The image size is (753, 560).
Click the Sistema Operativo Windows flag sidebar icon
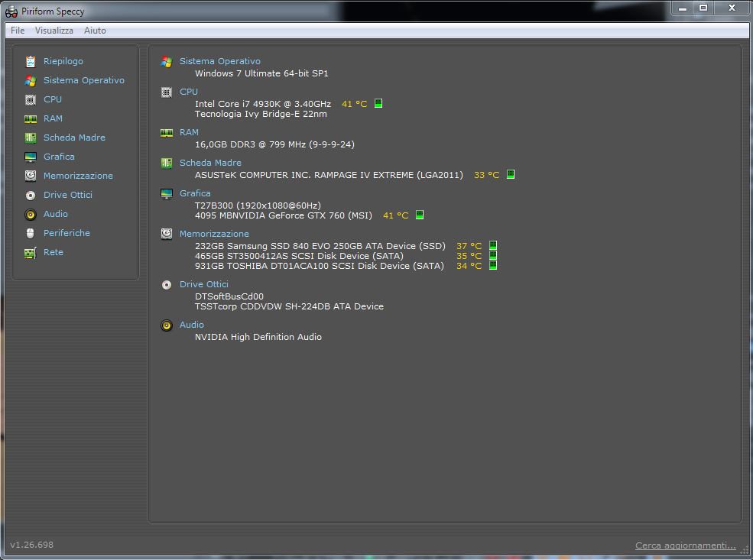(31, 81)
